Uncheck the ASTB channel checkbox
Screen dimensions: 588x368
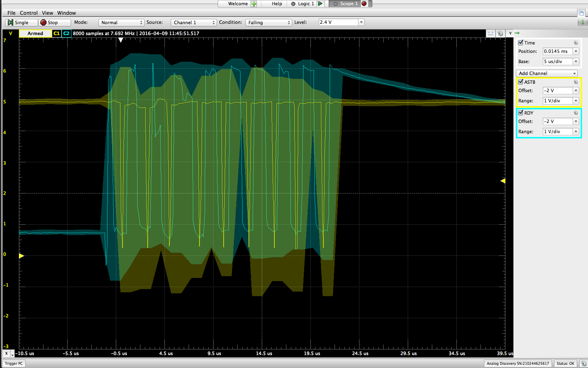521,82
